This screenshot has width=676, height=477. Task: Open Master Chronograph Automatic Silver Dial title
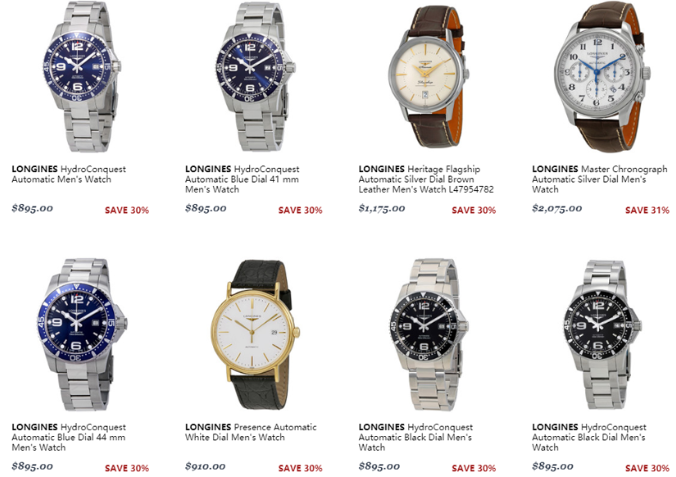coord(599,179)
